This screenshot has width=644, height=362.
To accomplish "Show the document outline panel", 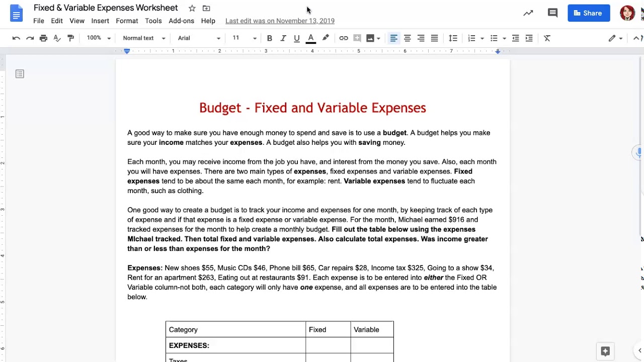I will (x=20, y=74).
